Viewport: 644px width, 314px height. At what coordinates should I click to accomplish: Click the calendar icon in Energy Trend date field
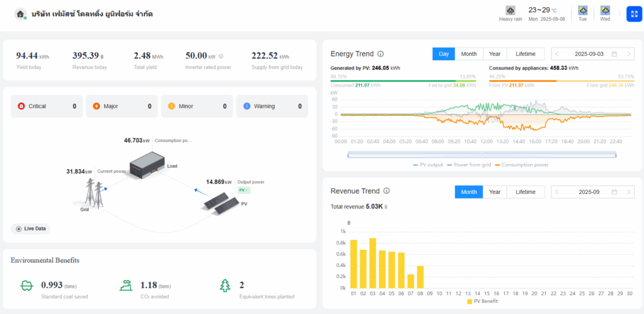(614, 54)
